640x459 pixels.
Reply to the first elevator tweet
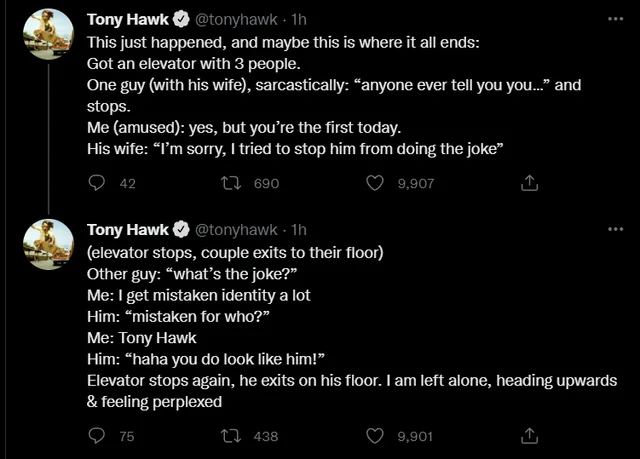click(x=97, y=183)
